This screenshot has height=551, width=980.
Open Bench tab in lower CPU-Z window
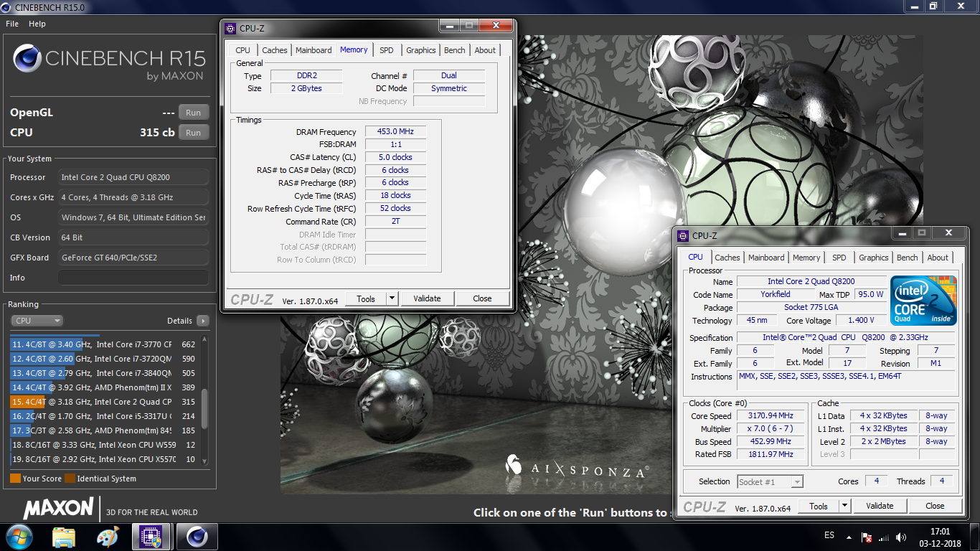[908, 258]
